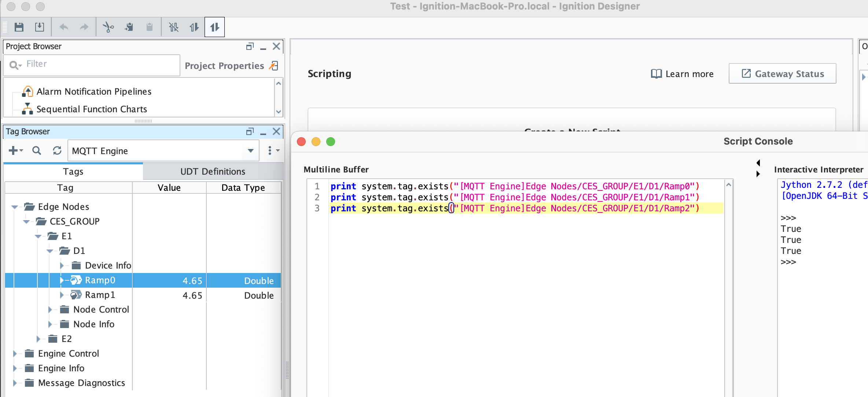Open the MQTT Engine provider dropdown
The height and width of the screenshot is (397, 868).
[x=251, y=151]
